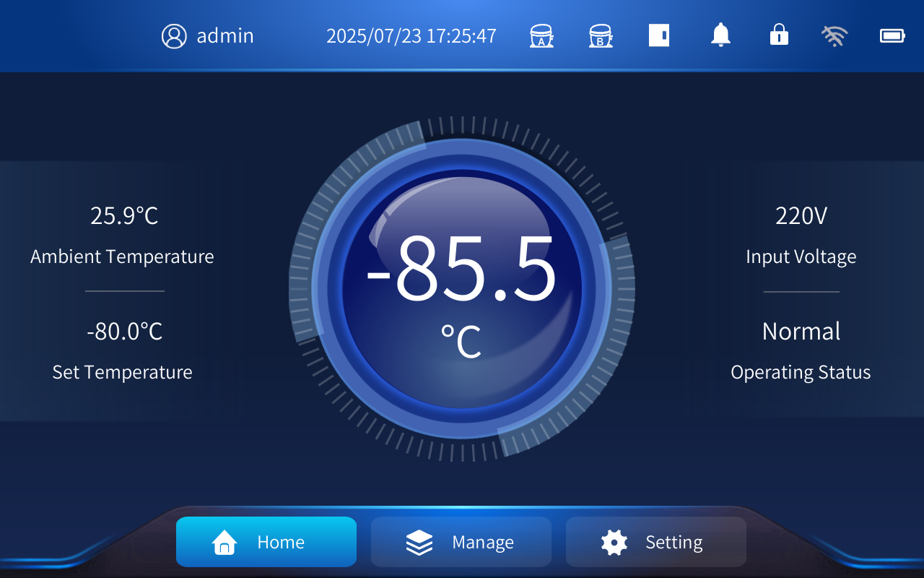924x578 pixels.
Task: Click the admin user profile icon
Action: [x=174, y=36]
